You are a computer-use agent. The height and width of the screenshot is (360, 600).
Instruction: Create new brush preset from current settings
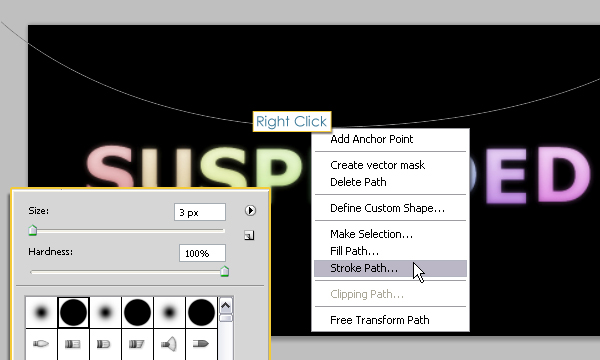click(249, 235)
